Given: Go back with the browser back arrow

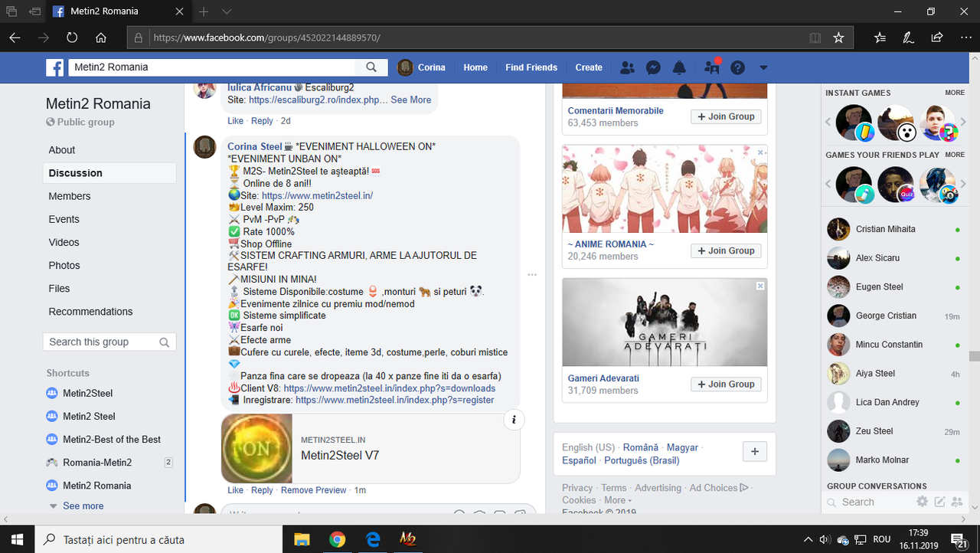Looking at the screenshot, I should [x=15, y=37].
